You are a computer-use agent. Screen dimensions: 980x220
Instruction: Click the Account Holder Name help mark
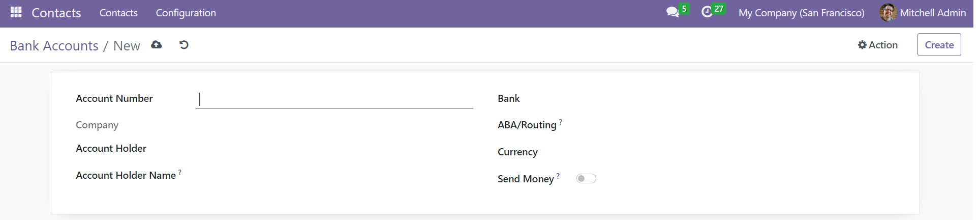click(180, 172)
